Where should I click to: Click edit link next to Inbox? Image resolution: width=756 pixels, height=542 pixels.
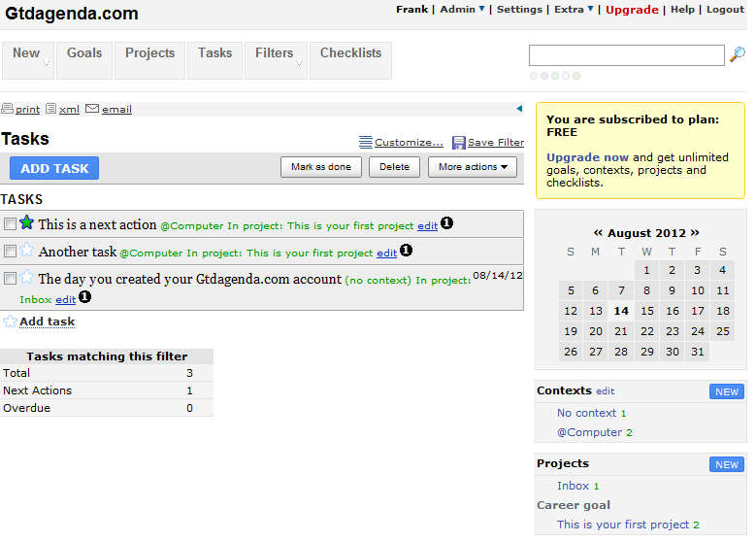pos(66,300)
